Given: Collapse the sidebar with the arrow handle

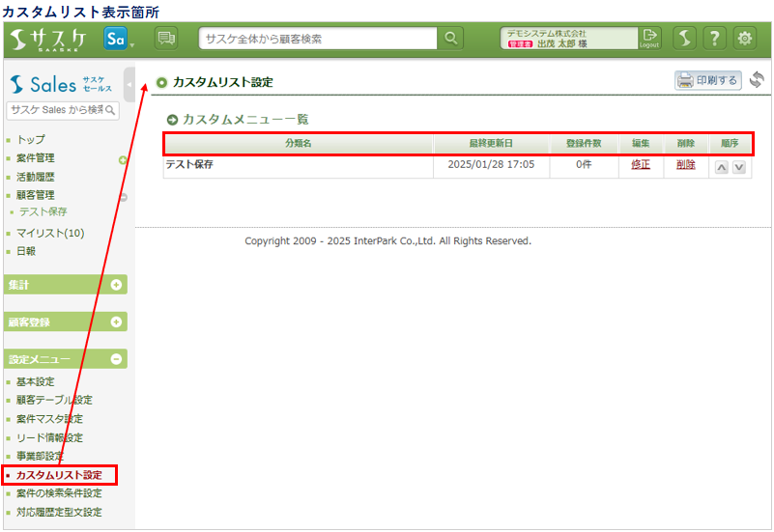Looking at the screenshot, I should tap(129, 86).
